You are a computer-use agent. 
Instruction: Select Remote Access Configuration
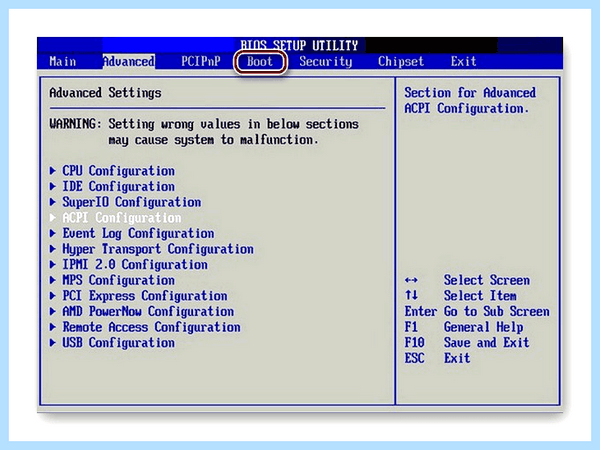pyautogui.click(x=152, y=327)
